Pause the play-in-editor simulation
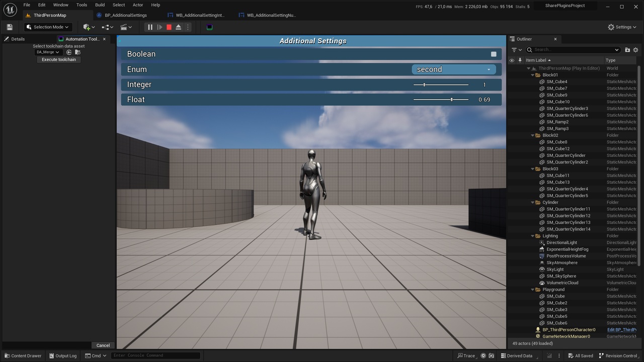 coord(150,27)
